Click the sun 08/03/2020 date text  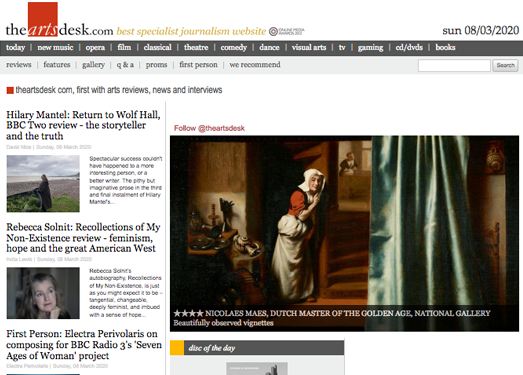tap(481, 30)
